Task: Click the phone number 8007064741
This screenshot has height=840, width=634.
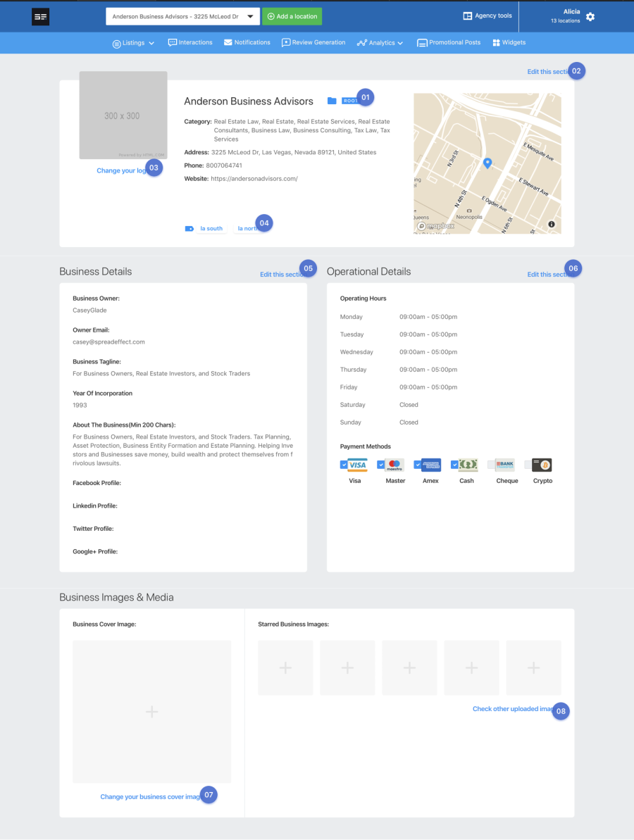Action: 224,165
